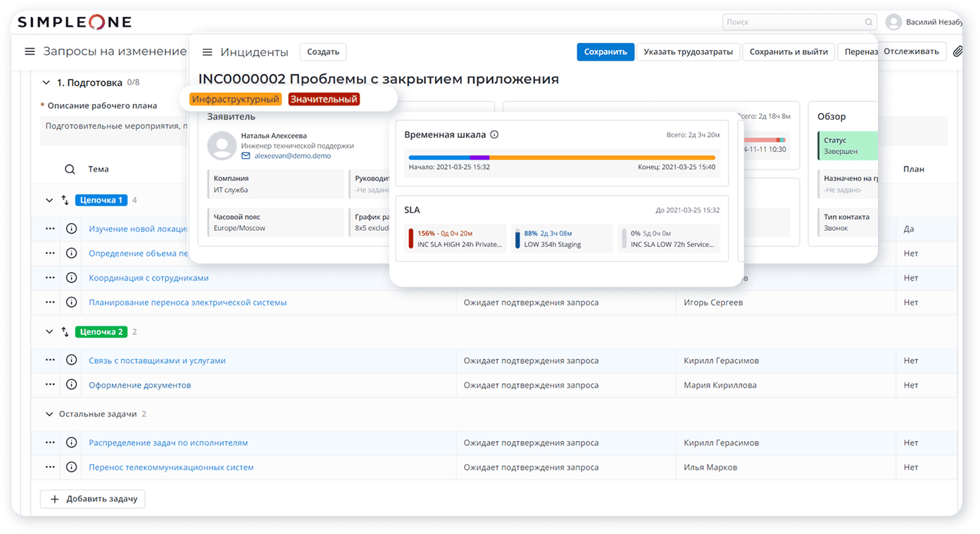Open Планирование переноса электрической системы link
Screen dimensions: 980x534
click(187, 303)
